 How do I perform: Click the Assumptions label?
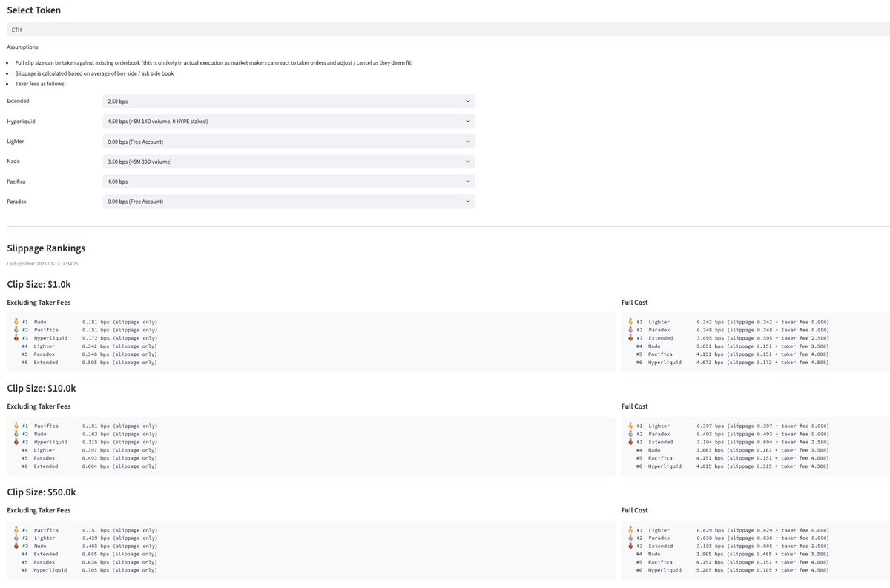pyautogui.click(x=22, y=47)
